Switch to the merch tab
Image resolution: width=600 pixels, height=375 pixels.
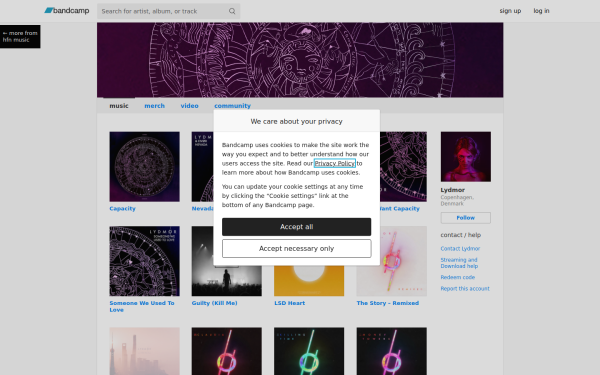pyautogui.click(x=154, y=106)
